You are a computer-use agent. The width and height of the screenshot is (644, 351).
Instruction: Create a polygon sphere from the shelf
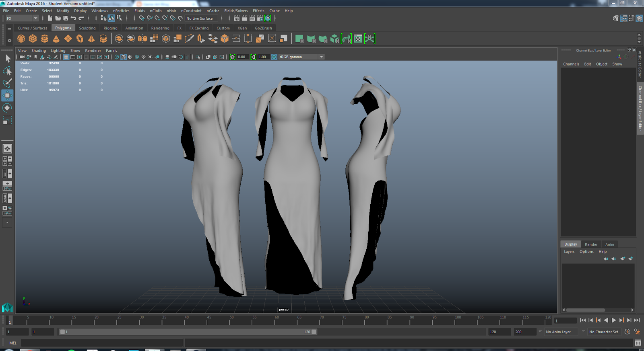(21, 39)
